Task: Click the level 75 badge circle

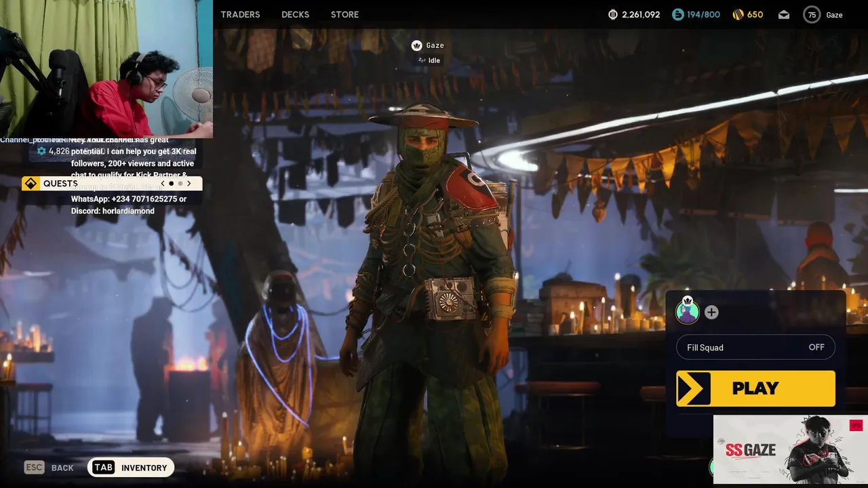Action: (812, 14)
